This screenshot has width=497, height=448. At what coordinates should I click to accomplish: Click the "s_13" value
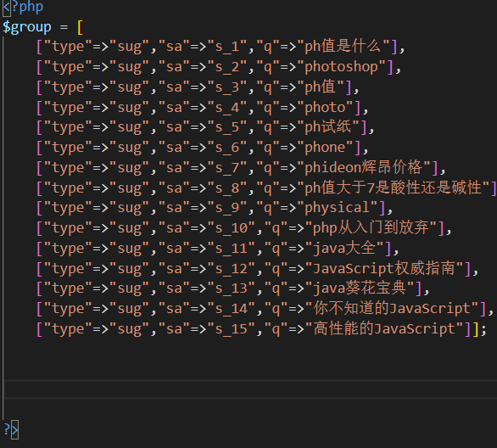[x=232, y=288]
